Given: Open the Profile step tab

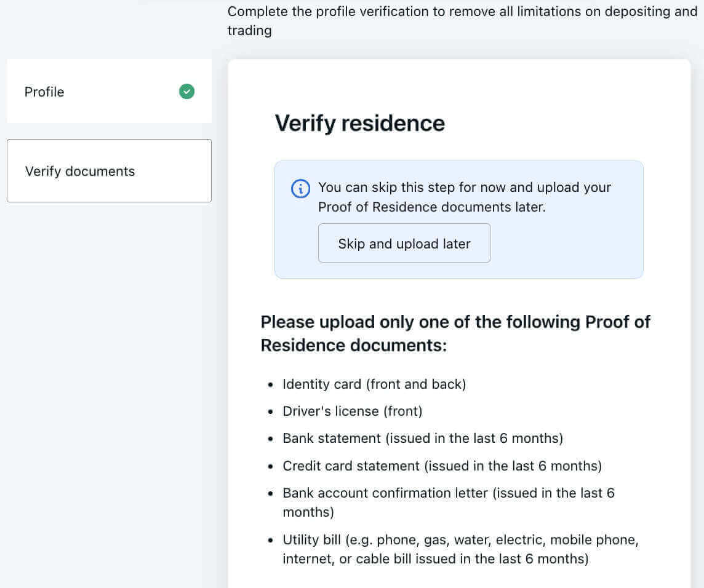Looking at the screenshot, I should point(109,92).
